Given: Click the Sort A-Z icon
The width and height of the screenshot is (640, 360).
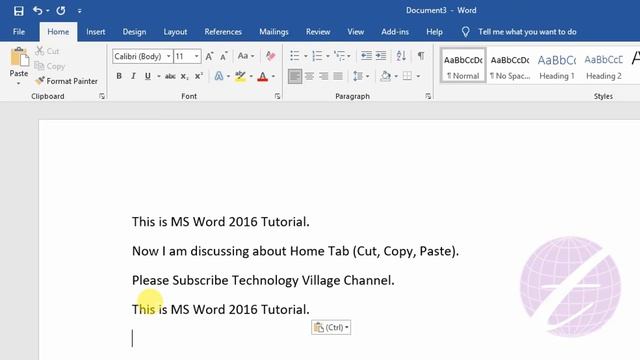Looking at the screenshot, I should click(x=401, y=56).
